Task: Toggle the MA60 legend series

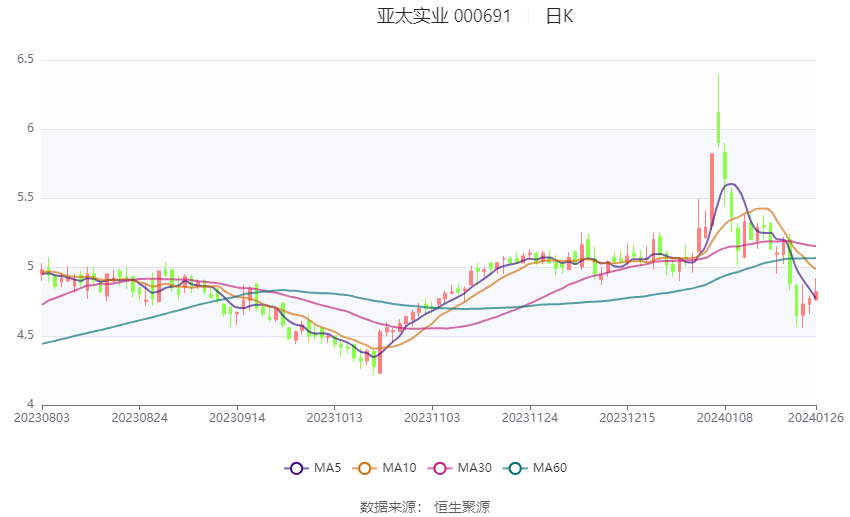Action: (x=535, y=468)
